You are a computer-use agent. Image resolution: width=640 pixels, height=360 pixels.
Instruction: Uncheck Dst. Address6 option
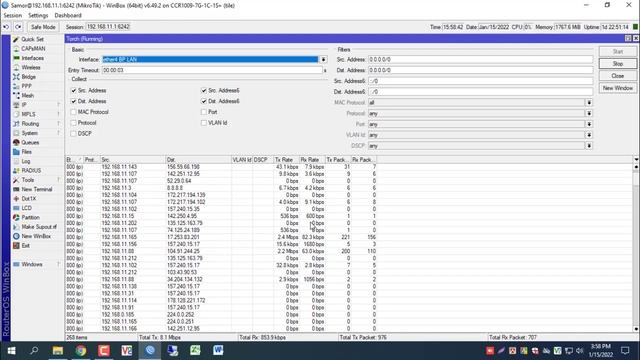[x=204, y=101]
